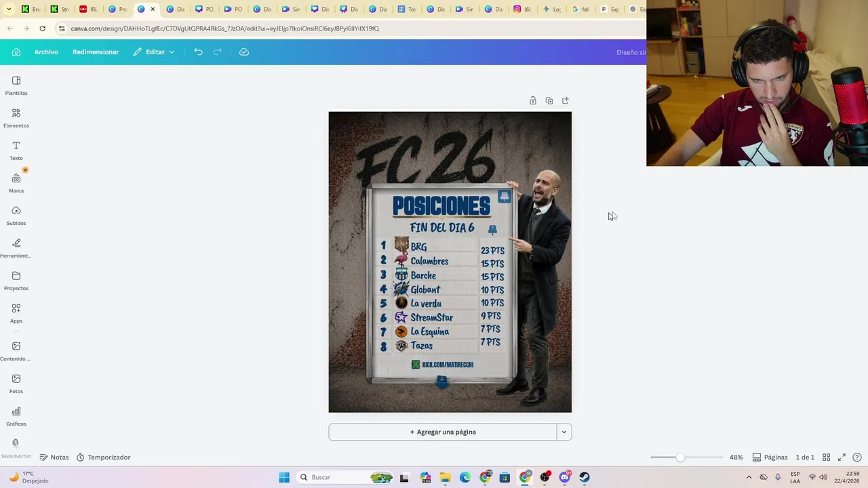Open the Proyectos folder panel

(x=16, y=281)
